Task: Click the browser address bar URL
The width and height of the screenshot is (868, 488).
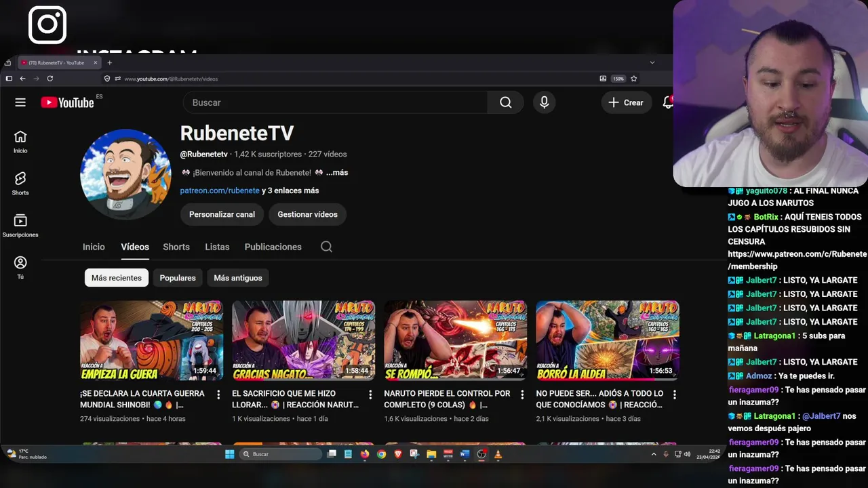Action: click(x=171, y=79)
